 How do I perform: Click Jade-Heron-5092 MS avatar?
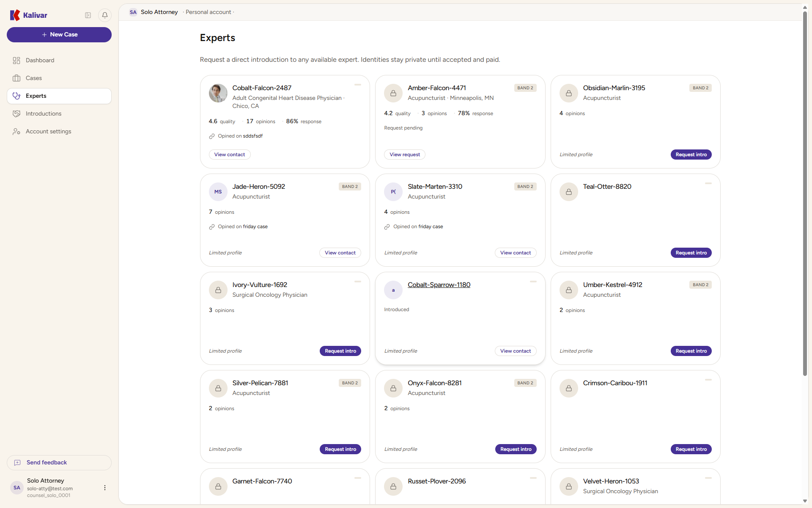click(218, 192)
